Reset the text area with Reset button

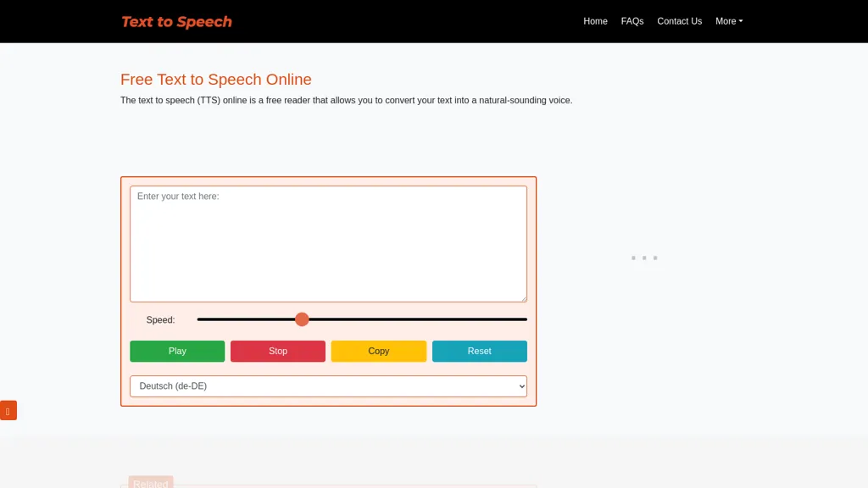(479, 351)
